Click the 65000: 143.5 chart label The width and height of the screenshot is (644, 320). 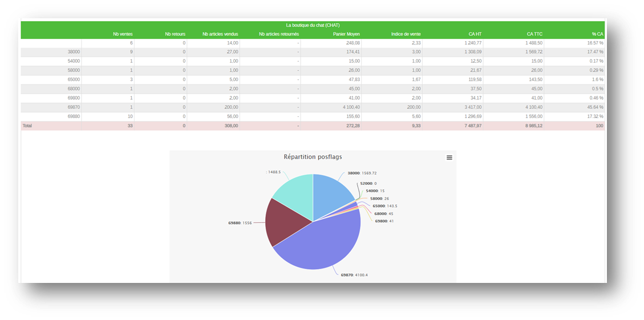(384, 206)
